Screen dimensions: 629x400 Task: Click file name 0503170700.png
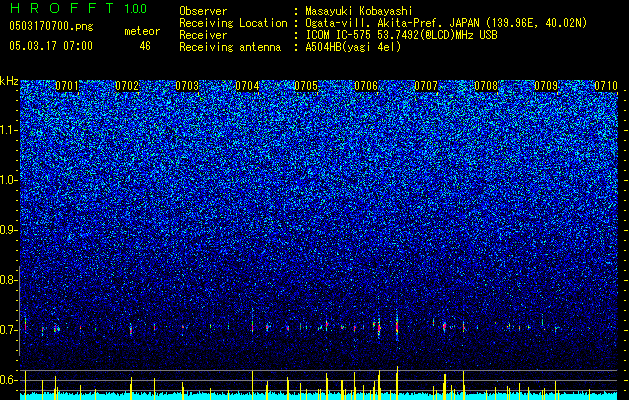point(51,27)
